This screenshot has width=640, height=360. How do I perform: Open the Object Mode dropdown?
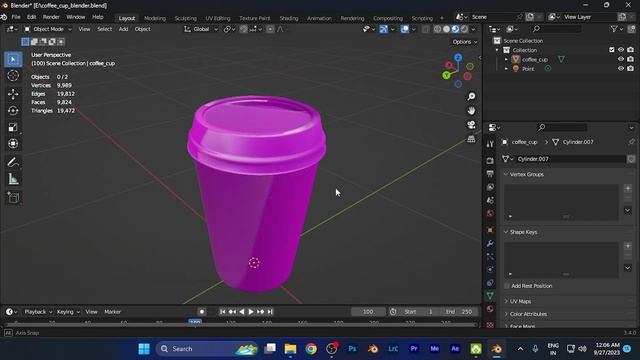(x=48, y=29)
